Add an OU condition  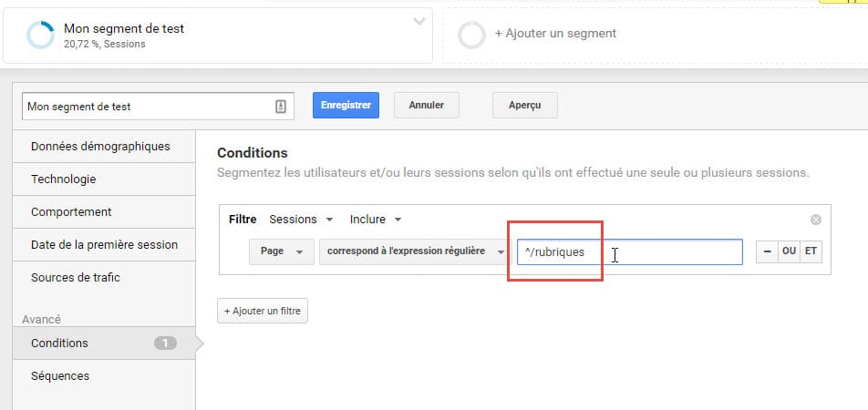789,251
